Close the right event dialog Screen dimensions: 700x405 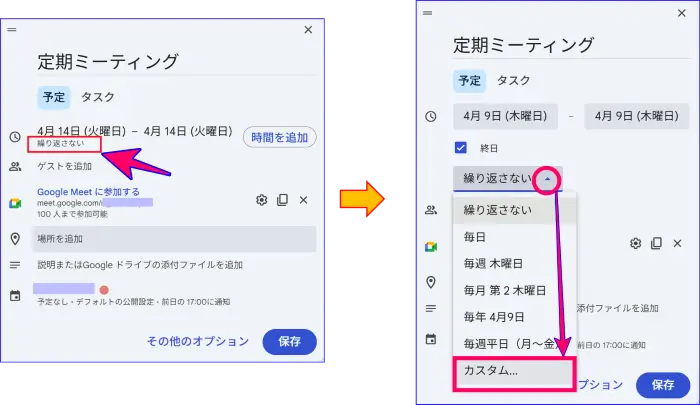682,13
